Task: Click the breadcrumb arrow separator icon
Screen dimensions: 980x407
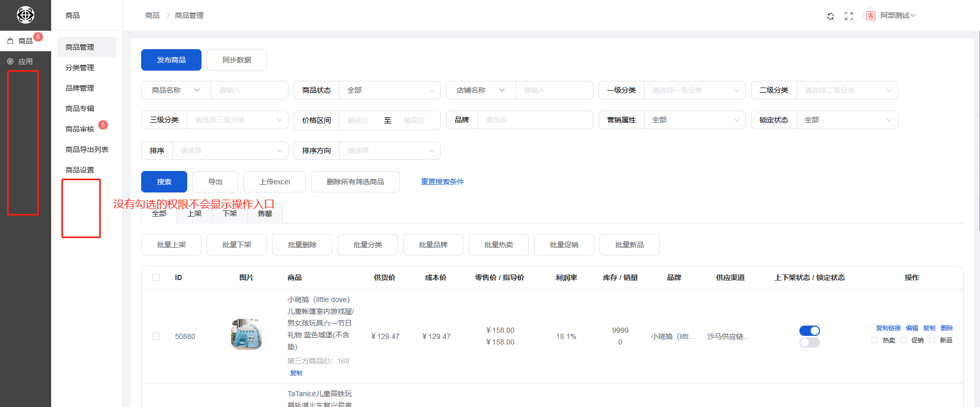Action: coord(167,16)
